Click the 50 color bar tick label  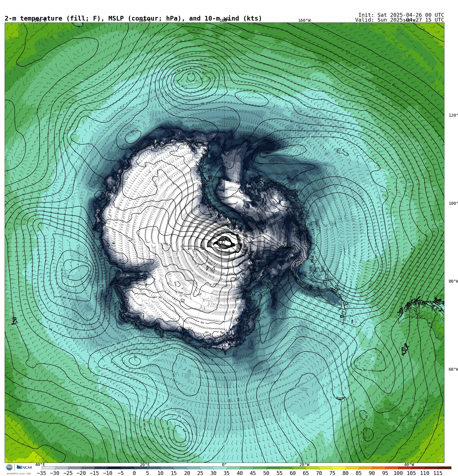click(266, 473)
